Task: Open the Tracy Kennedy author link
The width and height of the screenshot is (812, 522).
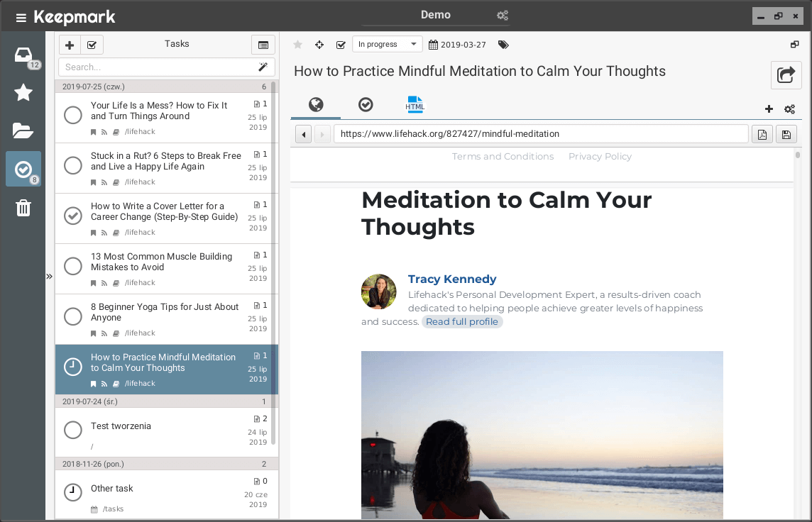Action: point(452,279)
